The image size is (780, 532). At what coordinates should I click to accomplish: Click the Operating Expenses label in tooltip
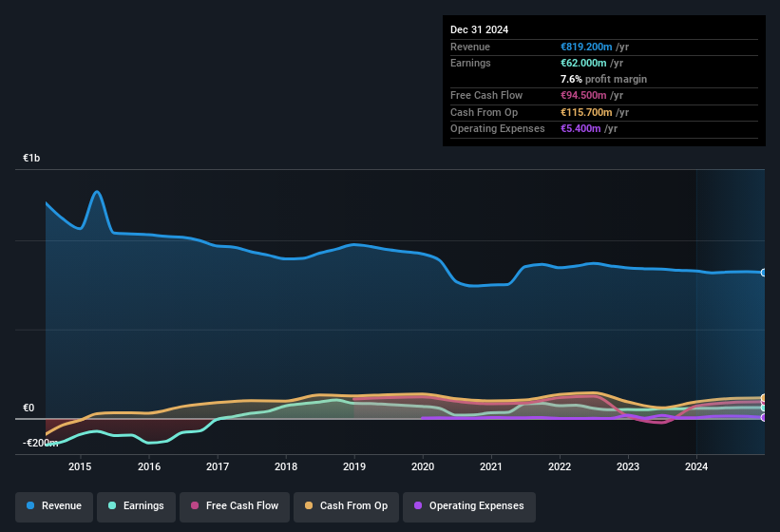click(x=497, y=129)
